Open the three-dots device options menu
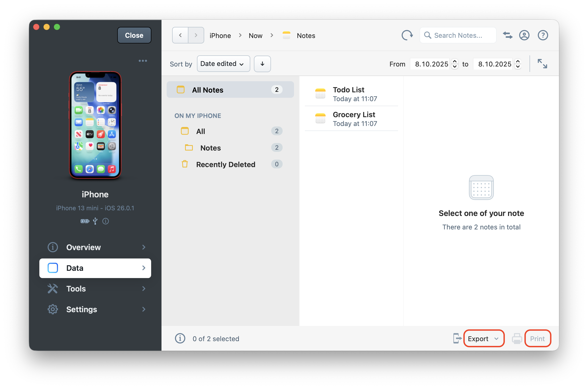The height and width of the screenshot is (389, 588). (x=143, y=61)
